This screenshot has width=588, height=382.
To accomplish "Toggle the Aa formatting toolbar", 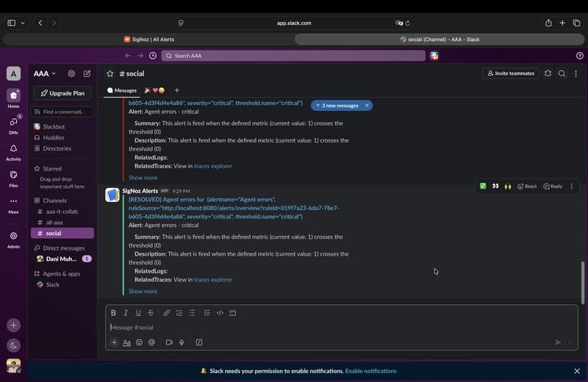I will [126, 342].
